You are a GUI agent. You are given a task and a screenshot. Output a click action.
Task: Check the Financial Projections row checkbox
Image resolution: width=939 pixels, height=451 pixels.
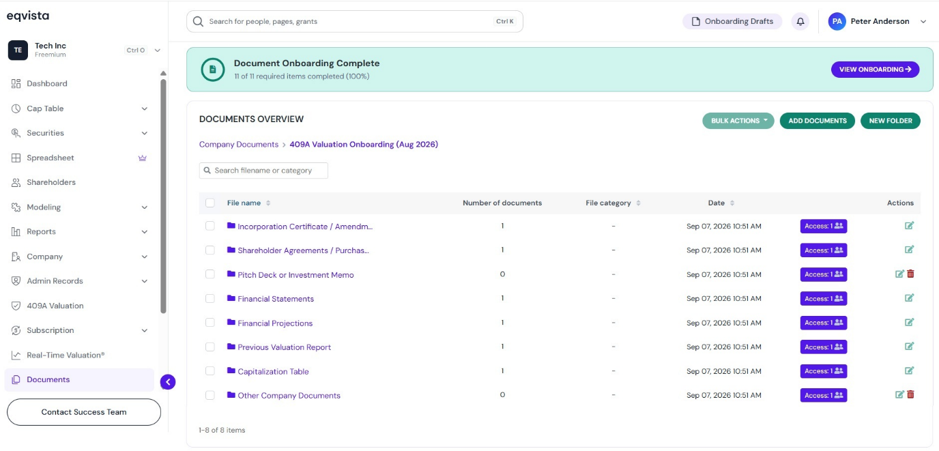tap(210, 322)
